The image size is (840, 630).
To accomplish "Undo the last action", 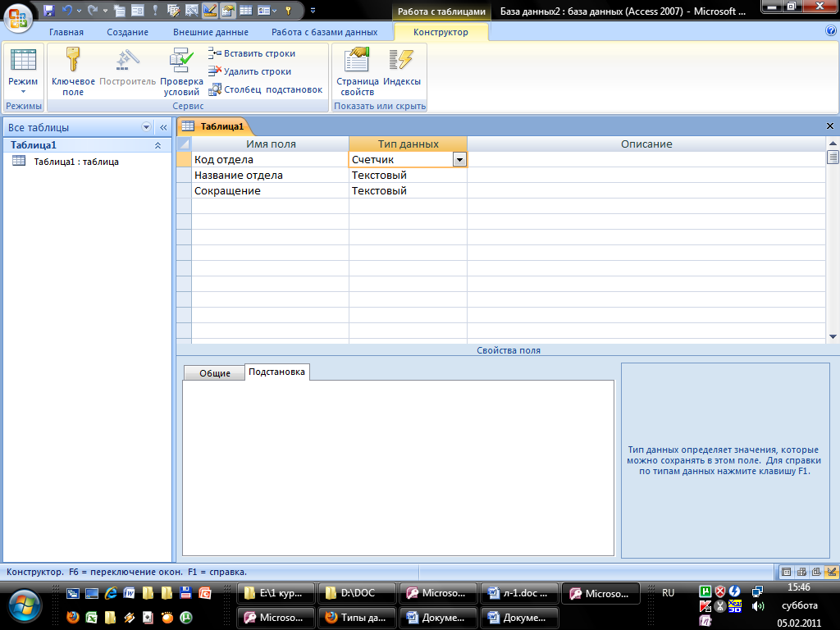I will coord(67,10).
